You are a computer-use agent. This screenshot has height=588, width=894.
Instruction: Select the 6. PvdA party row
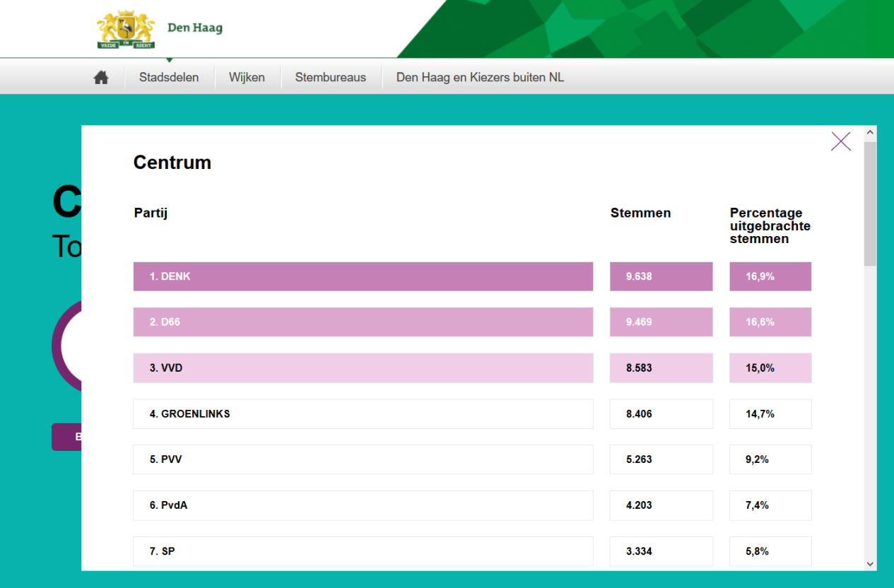[x=363, y=505]
